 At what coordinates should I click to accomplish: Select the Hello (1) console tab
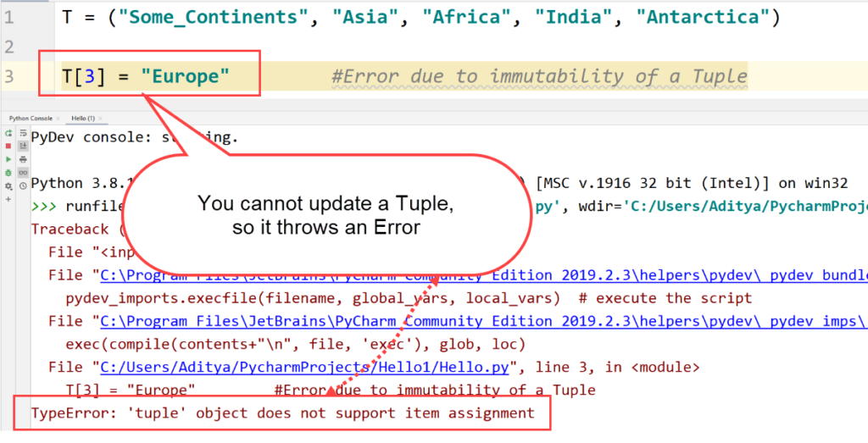[x=83, y=119]
